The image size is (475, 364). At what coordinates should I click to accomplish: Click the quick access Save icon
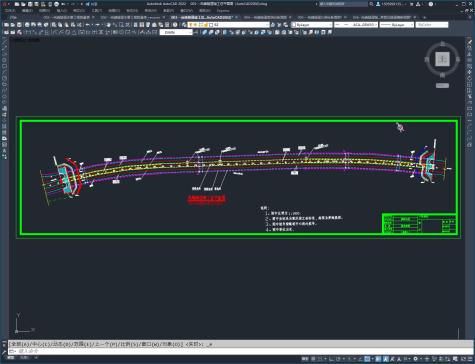(x=30, y=4)
